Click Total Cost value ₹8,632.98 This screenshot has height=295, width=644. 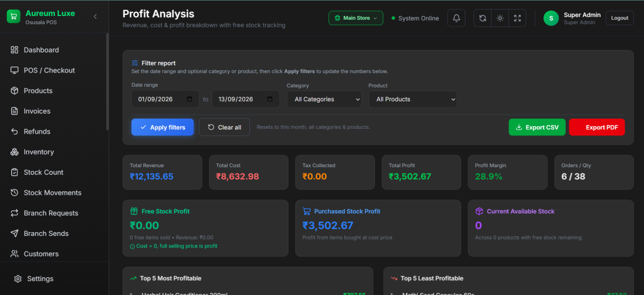238,176
